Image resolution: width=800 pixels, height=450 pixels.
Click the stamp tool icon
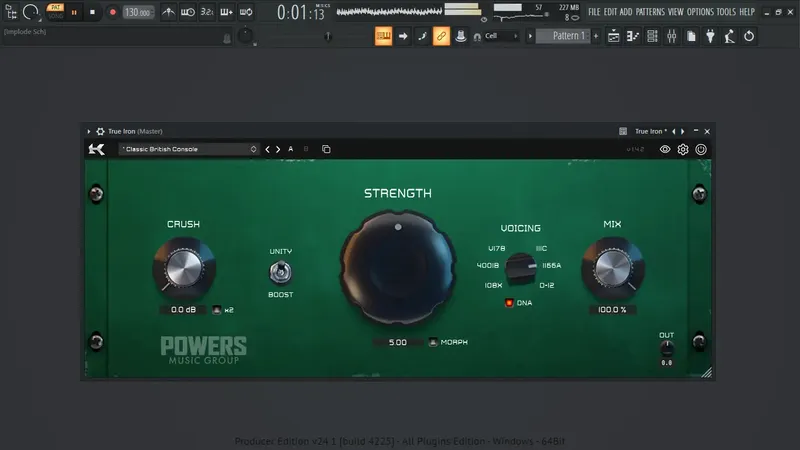pyautogui.click(x=460, y=36)
